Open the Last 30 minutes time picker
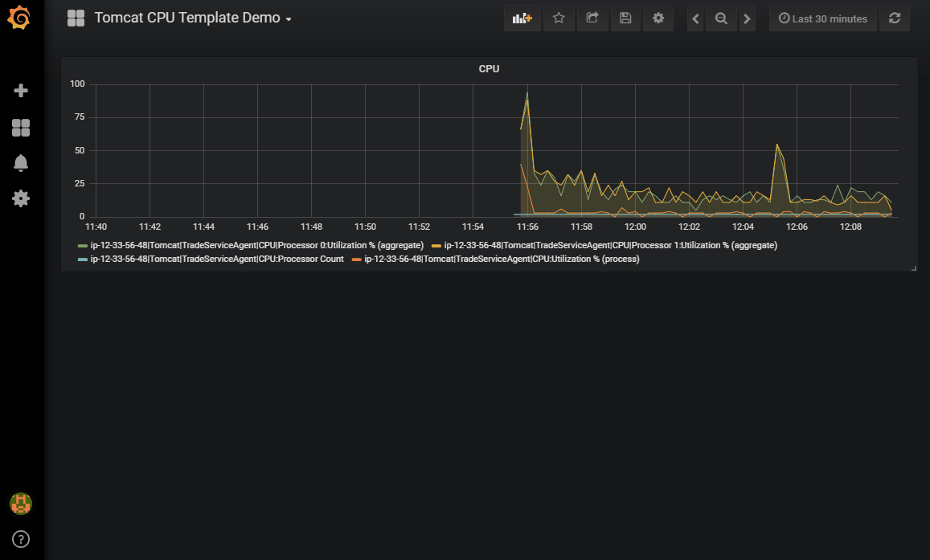The width and height of the screenshot is (930, 560). pyautogui.click(x=822, y=18)
